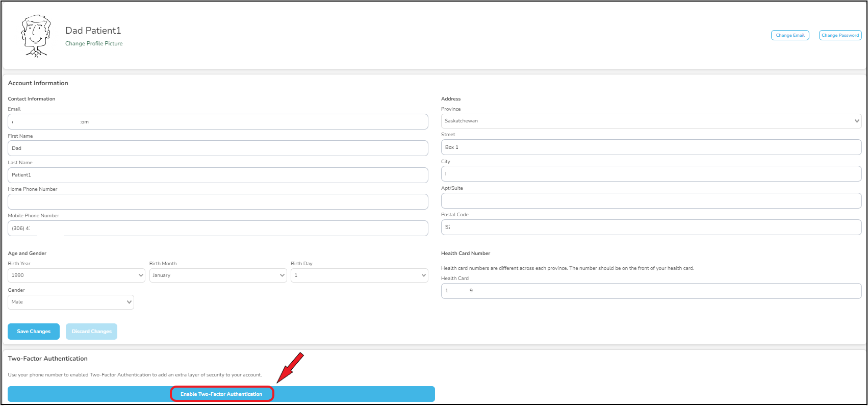Viewport: 868px width, 406px height.
Task: Expand the Birth Day dropdown
Action: 359,275
